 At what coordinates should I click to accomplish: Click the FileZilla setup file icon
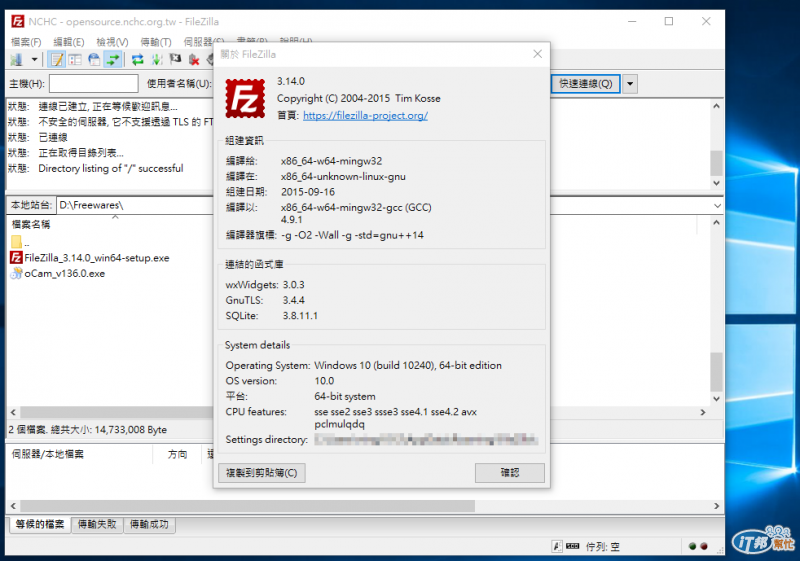(x=16, y=258)
